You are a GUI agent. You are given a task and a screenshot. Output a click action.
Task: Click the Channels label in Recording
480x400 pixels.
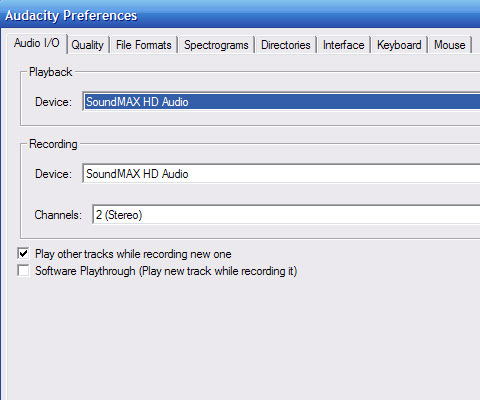58,215
